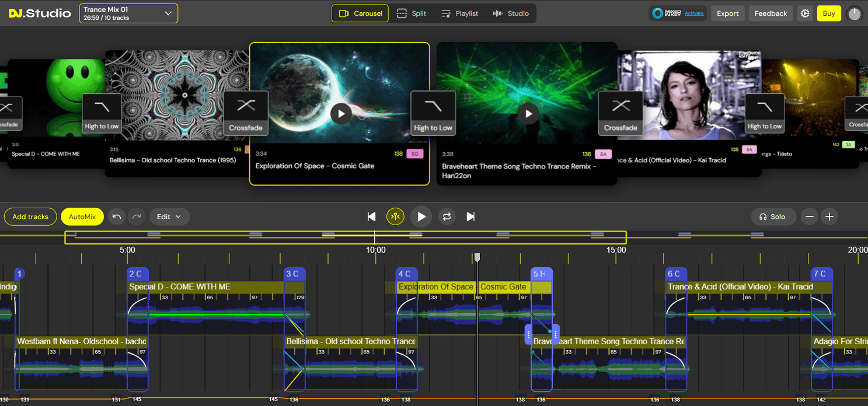Play the Exploration Of Space video preview
Image resolution: width=868 pixels, height=406 pixels.
[341, 113]
